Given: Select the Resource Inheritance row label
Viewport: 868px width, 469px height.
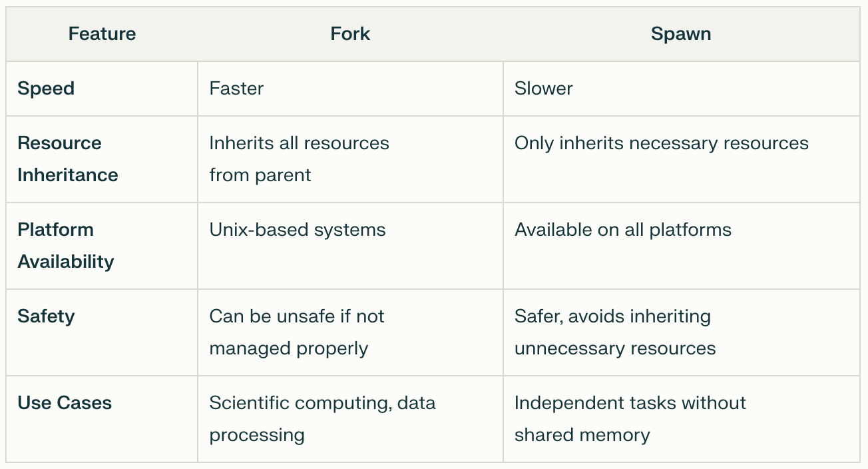Looking at the screenshot, I should (x=67, y=159).
